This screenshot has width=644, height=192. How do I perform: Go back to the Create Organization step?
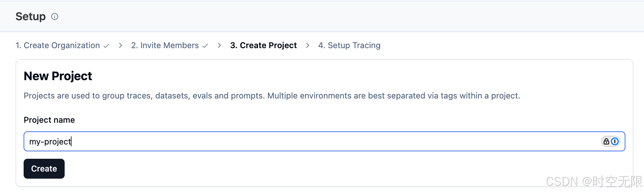click(58, 45)
